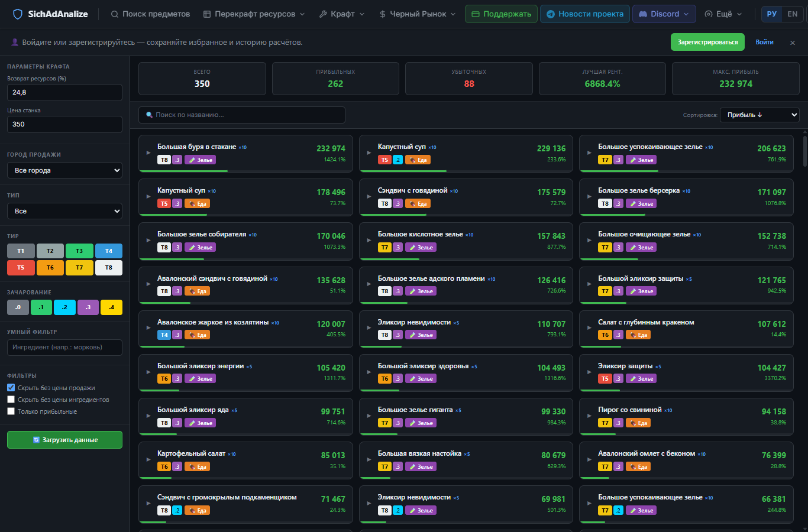Click the Discord logo icon
This screenshot has height=532, width=808.
tap(643, 14)
